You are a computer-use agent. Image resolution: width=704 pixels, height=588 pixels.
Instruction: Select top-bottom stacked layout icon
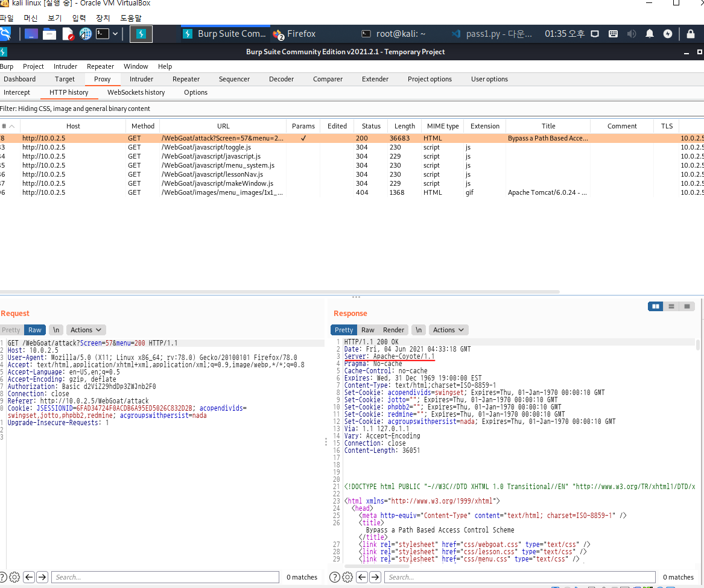671,306
